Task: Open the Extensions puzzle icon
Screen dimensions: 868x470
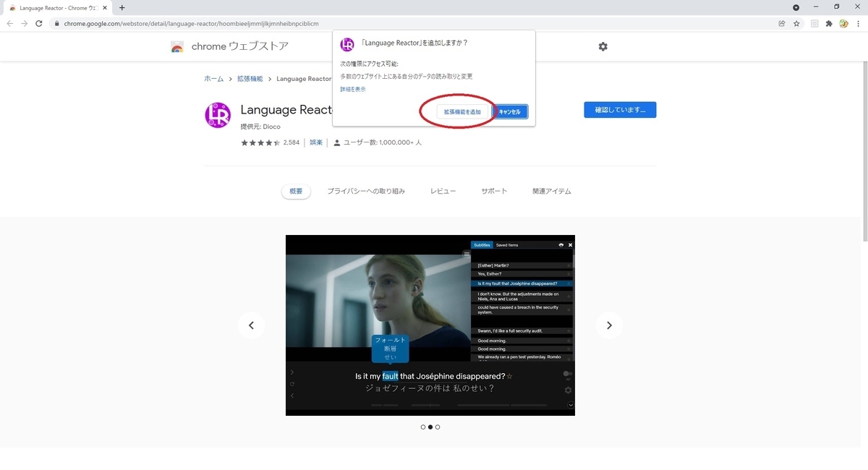Action: [829, 23]
